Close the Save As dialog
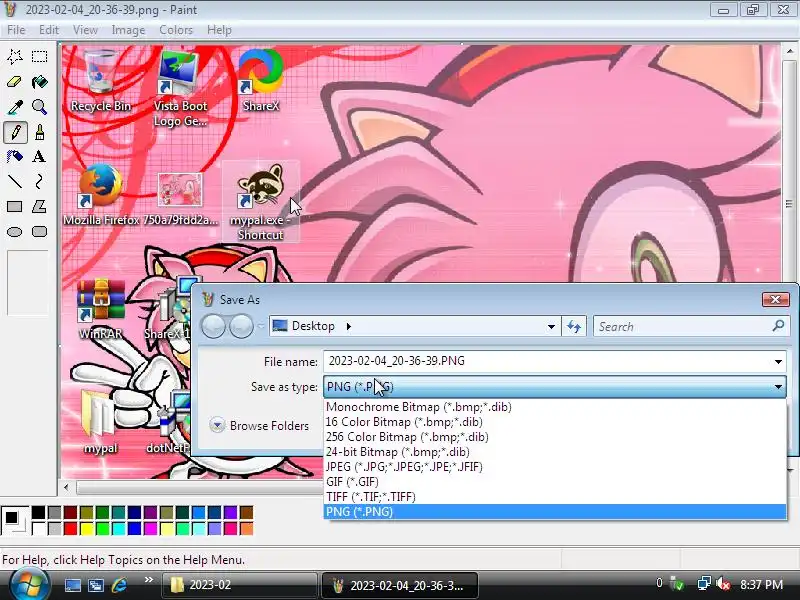Image resolution: width=800 pixels, height=600 pixels. coord(775,299)
